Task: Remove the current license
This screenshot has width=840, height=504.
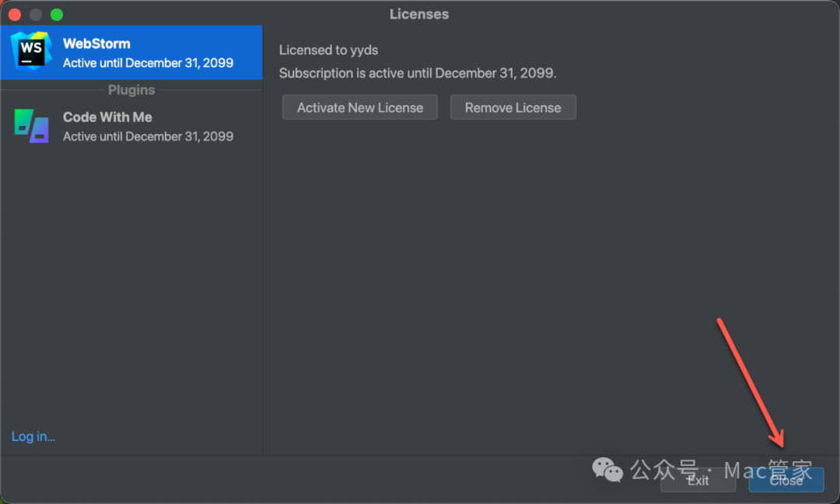Action: pos(513,107)
